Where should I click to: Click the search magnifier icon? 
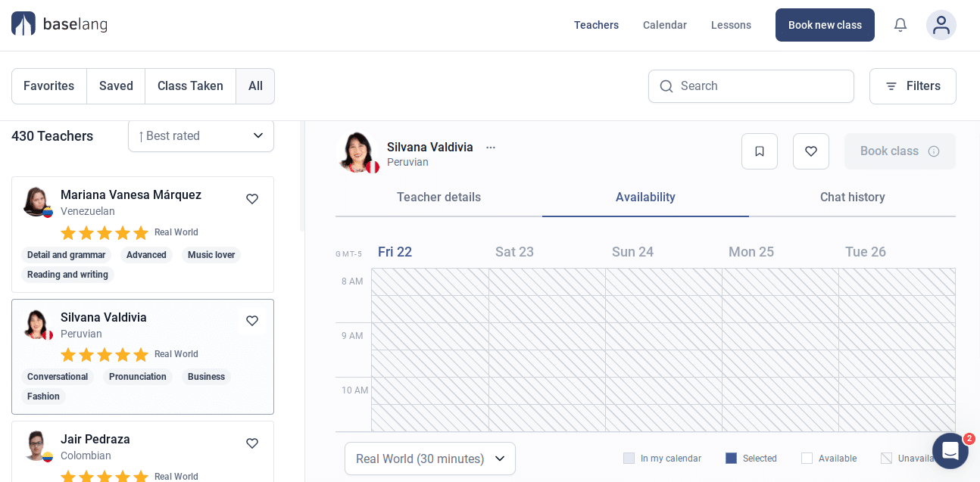click(x=666, y=86)
